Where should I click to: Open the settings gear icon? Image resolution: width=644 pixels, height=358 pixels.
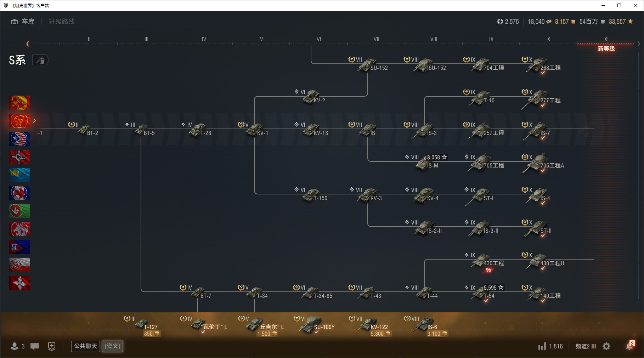(x=606, y=346)
